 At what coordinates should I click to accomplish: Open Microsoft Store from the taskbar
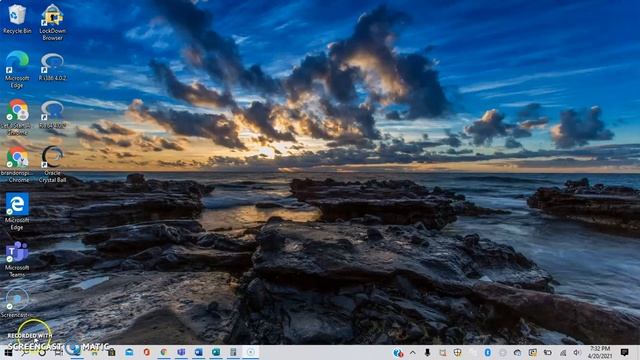coord(111,352)
